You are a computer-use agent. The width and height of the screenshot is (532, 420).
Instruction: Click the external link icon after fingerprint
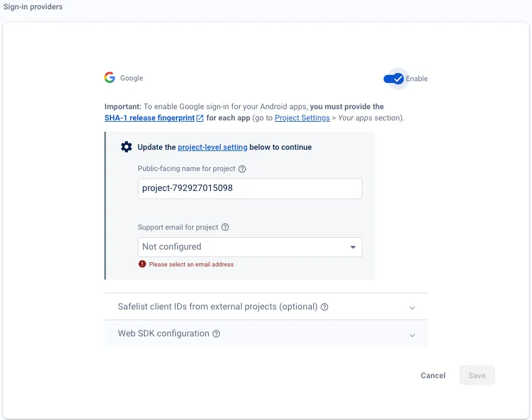pos(200,118)
